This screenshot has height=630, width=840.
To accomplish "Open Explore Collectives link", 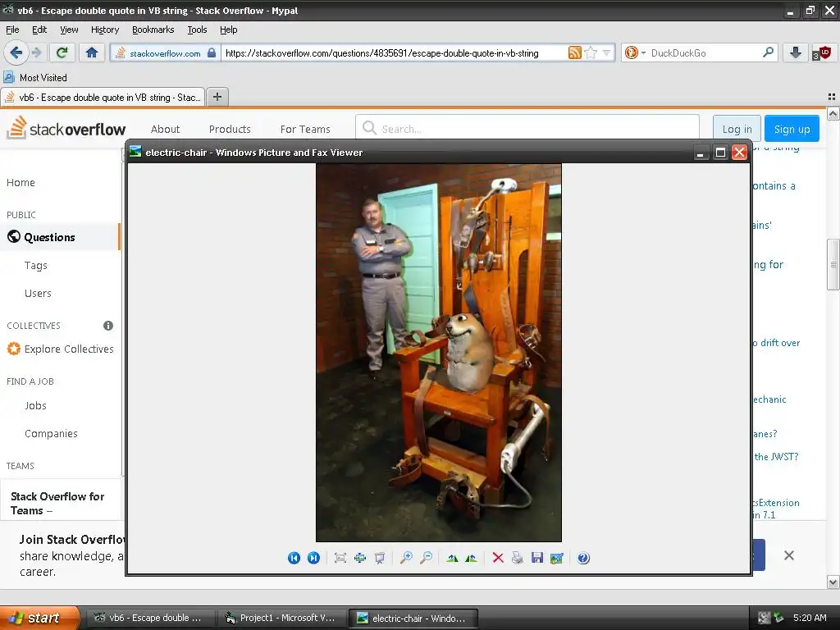I will pyautogui.click(x=61, y=349).
